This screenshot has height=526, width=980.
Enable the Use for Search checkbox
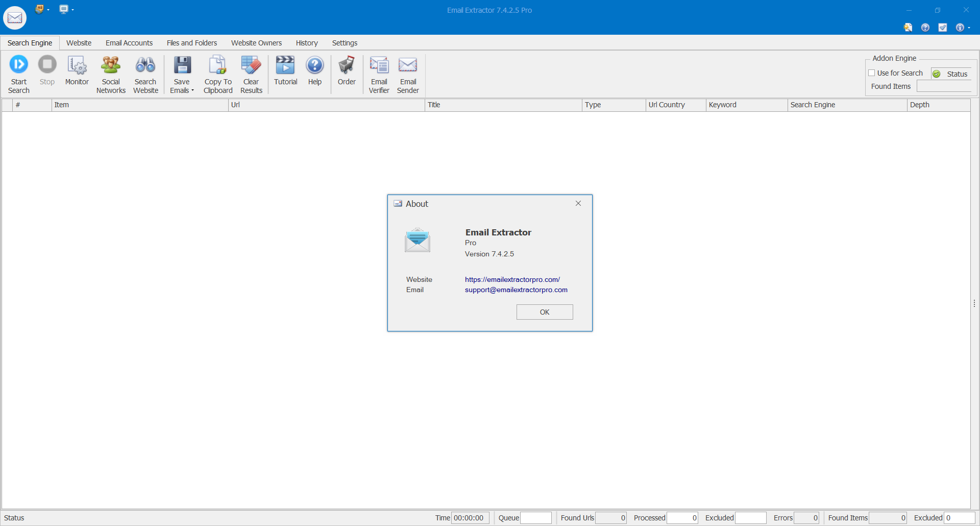[x=872, y=73]
